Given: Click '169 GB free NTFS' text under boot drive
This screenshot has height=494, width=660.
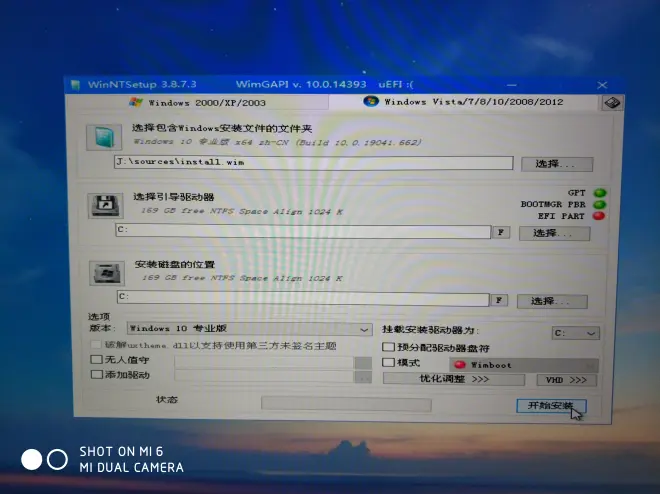Looking at the screenshot, I should point(242,211).
